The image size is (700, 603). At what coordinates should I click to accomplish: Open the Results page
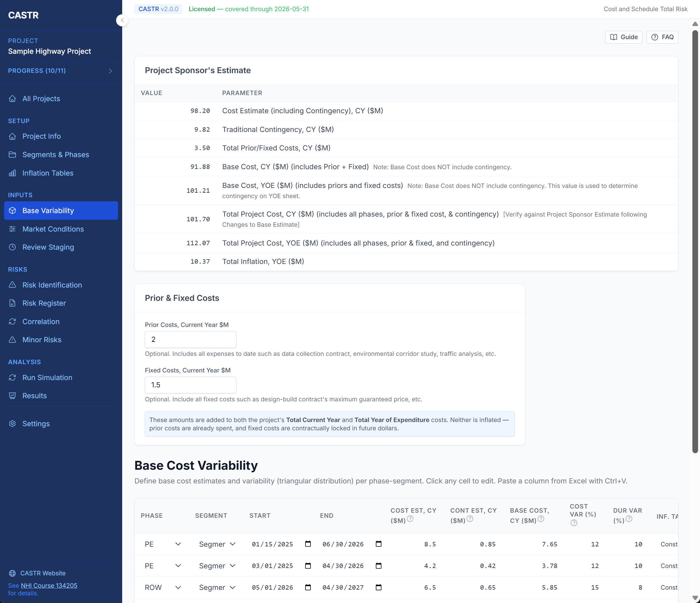61,396
